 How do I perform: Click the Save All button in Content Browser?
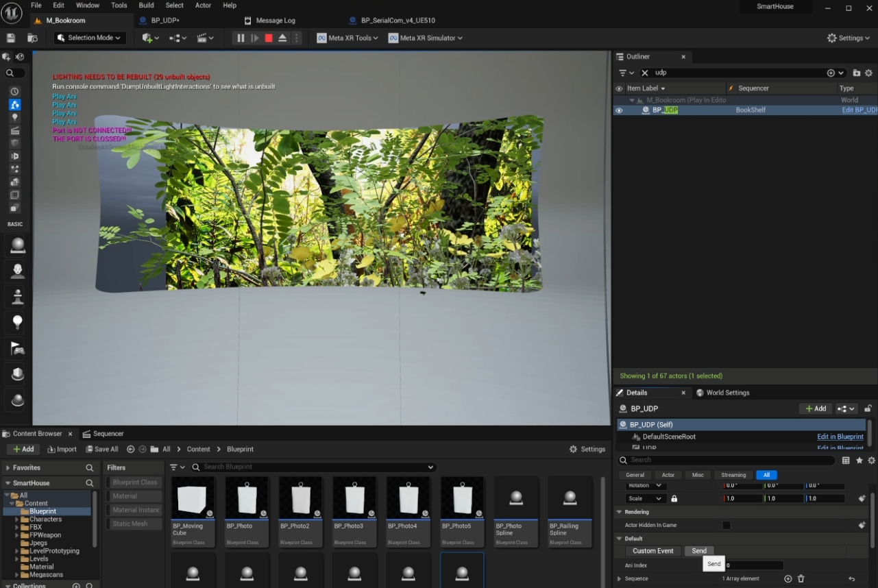pyautogui.click(x=101, y=450)
